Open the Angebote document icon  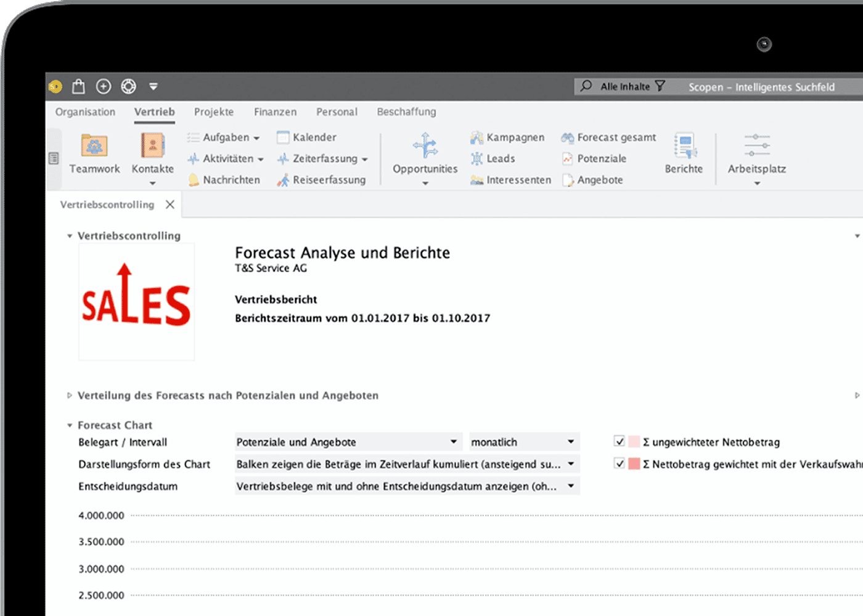click(567, 180)
